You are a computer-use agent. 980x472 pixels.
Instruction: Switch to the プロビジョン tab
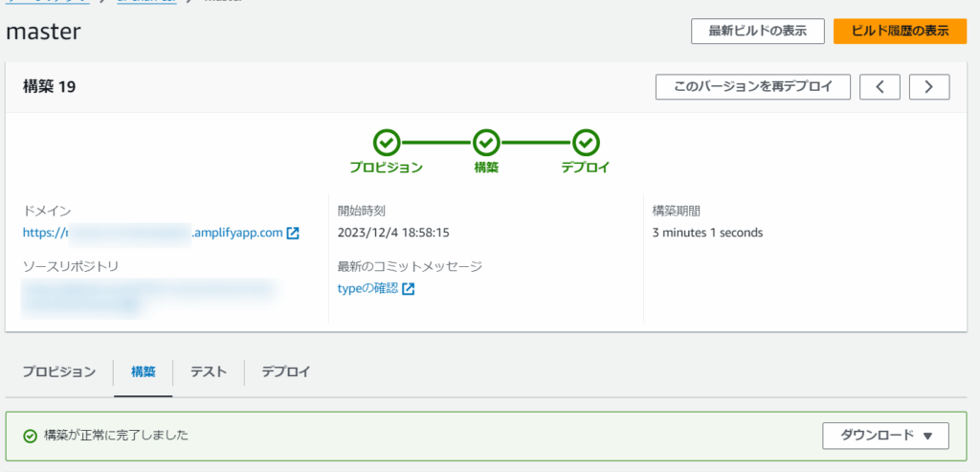pos(59,372)
